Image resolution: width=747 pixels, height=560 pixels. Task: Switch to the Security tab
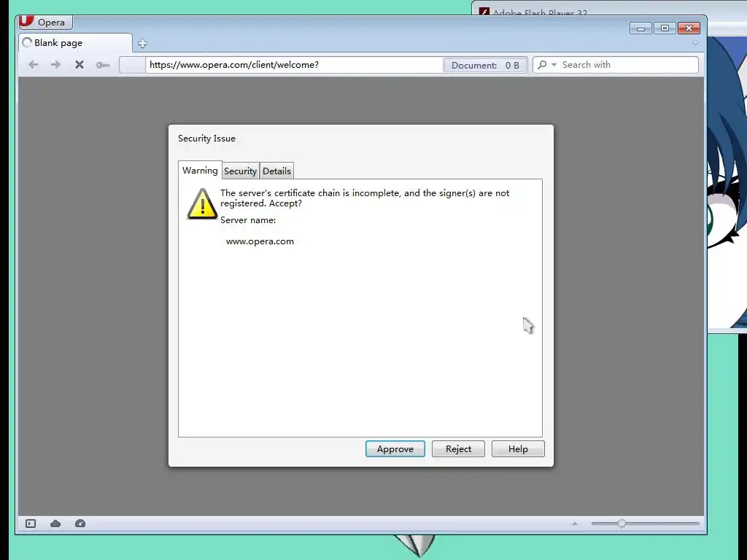241,171
